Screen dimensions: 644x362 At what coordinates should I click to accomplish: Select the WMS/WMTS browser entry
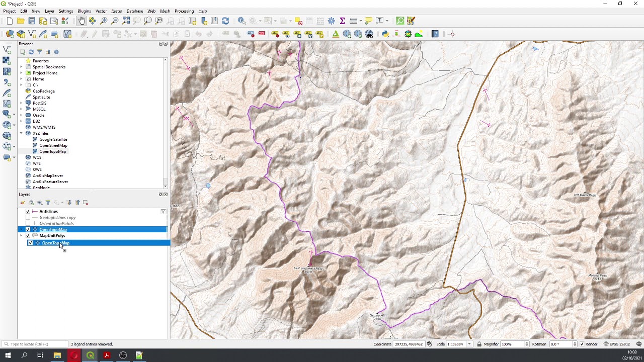[44, 127]
